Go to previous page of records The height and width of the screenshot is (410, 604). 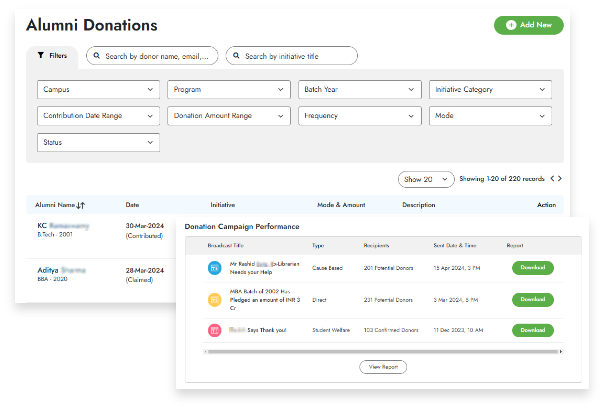pyautogui.click(x=550, y=179)
